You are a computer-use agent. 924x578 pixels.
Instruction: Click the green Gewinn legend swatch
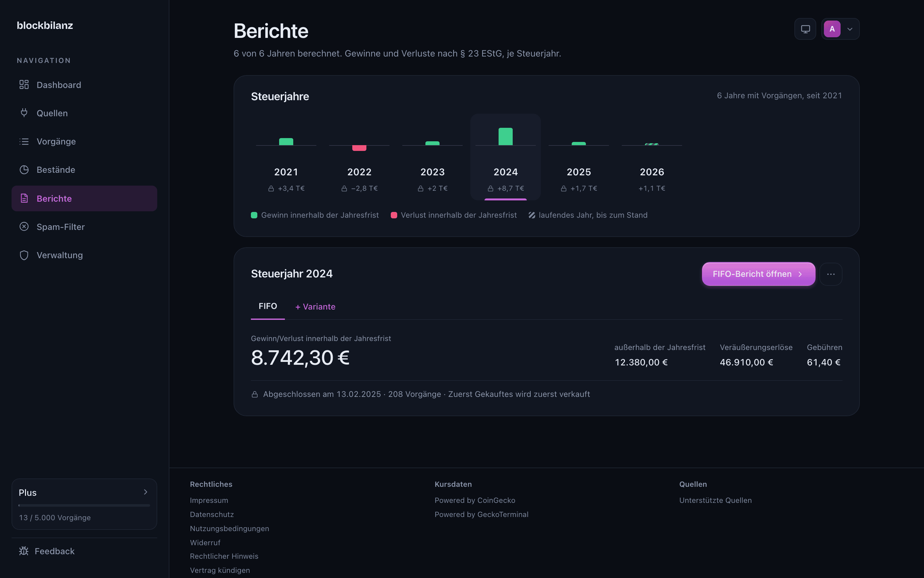point(254,215)
